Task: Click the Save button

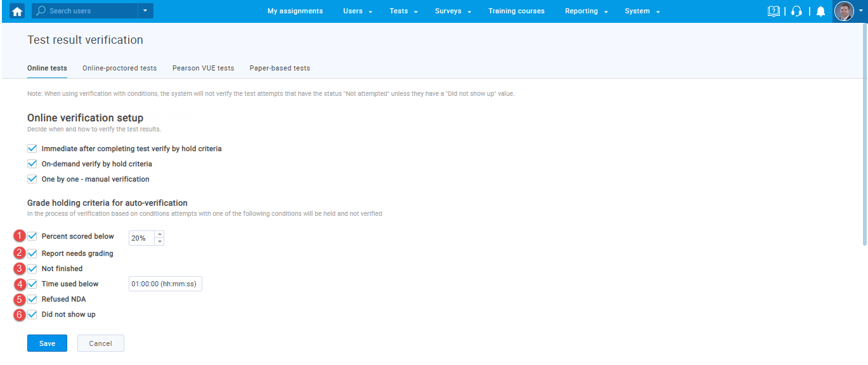Action: click(47, 343)
